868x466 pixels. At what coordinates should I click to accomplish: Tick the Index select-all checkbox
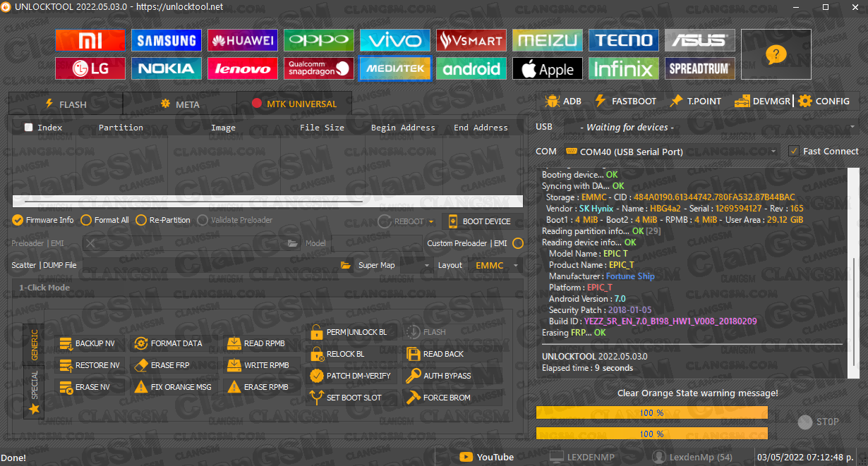click(x=28, y=128)
